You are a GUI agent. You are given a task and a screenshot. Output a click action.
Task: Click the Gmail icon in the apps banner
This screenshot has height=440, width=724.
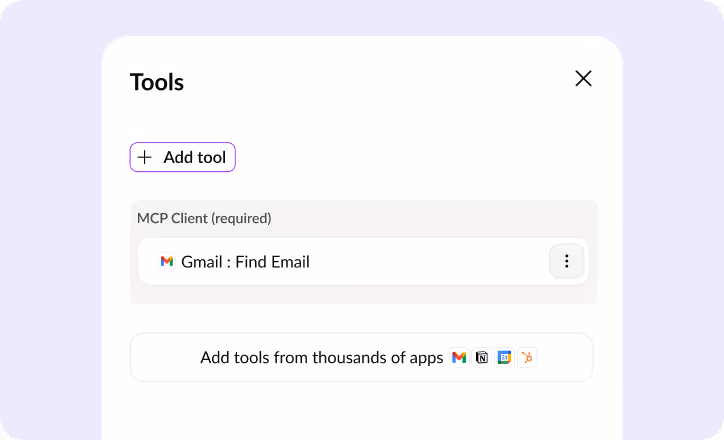(x=459, y=357)
